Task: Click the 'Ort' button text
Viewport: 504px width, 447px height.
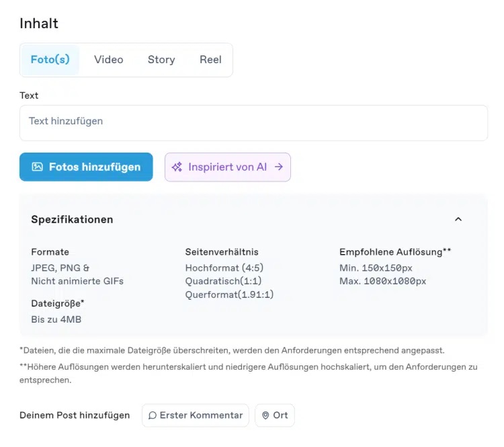Action: [280, 415]
